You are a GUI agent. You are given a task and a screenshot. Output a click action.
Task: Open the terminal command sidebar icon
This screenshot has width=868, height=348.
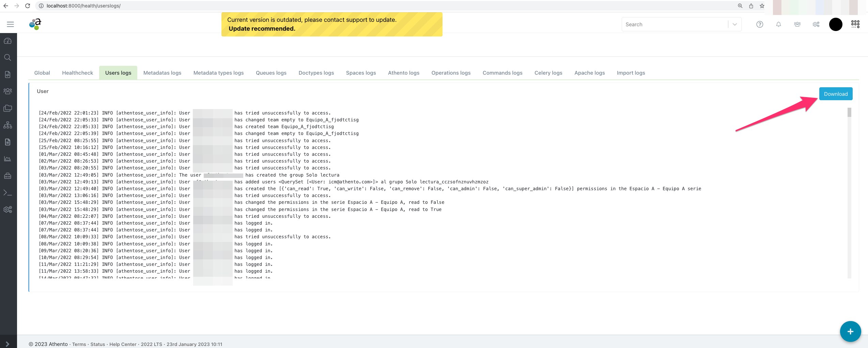coord(8,193)
